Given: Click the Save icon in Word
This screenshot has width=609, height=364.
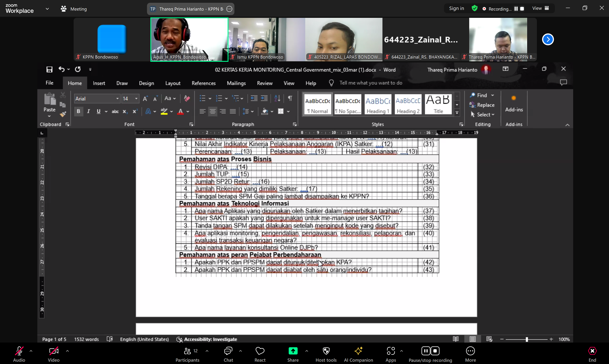Looking at the screenshot, I should tap(49, 69).
